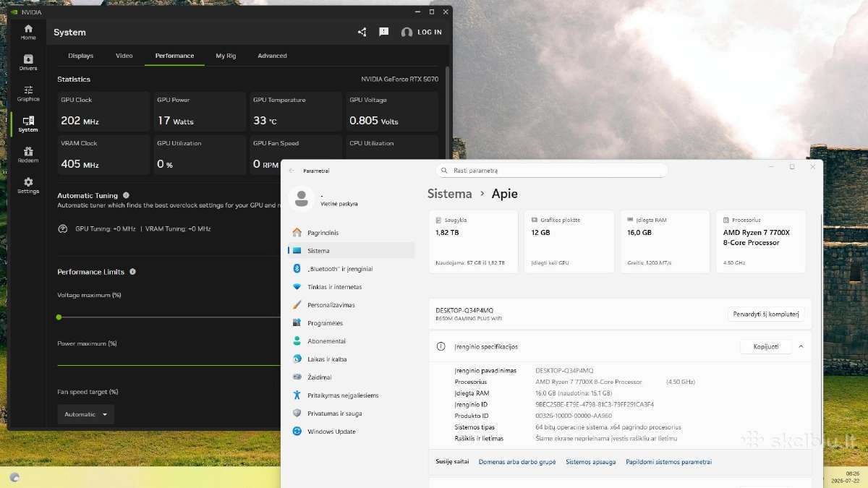868x488 pixels.
Task: Collapse Įrenginio specifikacijos section chevron
Action: point(801,346)
